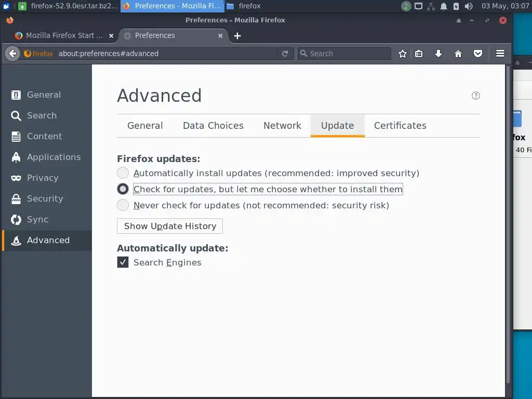The image size is (532, 399).
Task: Open the hamburger menu
Action: (x=500, y=54)
